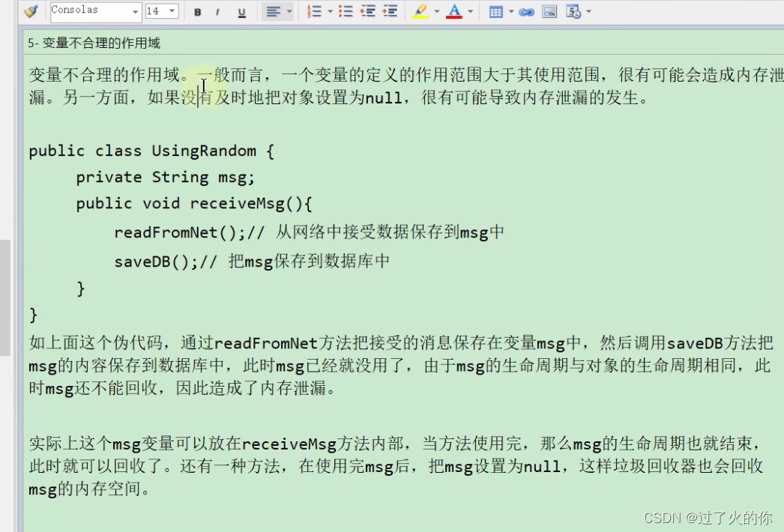The width and height of the screenshot is (784, 532).
Task: Toggle bold formatting
Action: 198,11
